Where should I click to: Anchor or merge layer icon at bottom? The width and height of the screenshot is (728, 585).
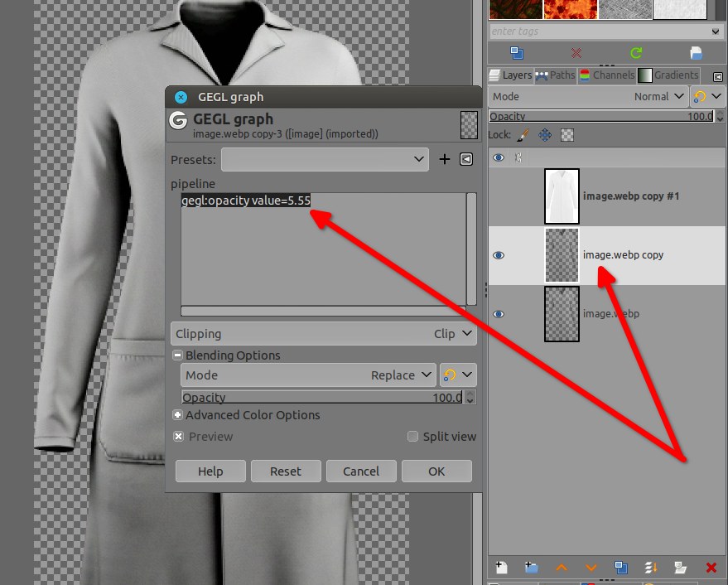[x=651, y=568]
